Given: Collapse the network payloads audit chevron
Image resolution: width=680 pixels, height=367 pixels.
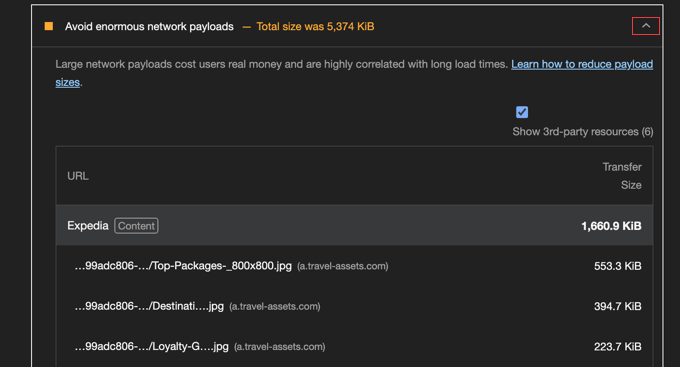Looking at the screenshot, I should pos(646,26).
